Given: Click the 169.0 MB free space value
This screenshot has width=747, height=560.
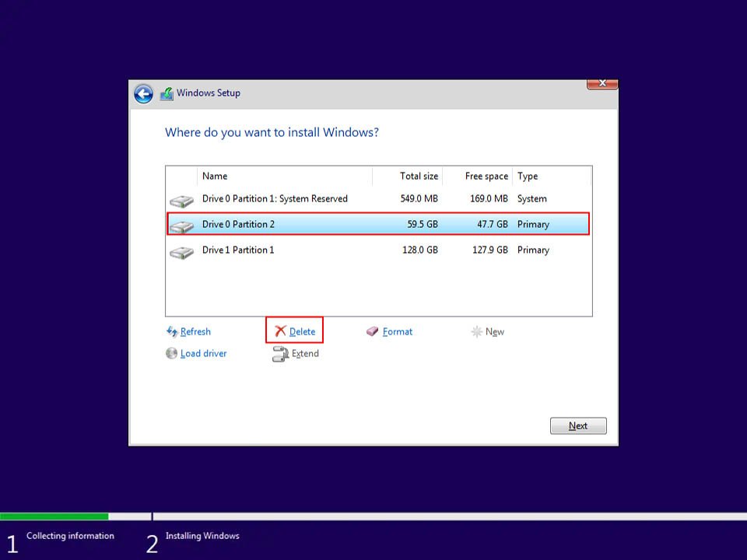Looking at the screenshot, I should point(489,198).
